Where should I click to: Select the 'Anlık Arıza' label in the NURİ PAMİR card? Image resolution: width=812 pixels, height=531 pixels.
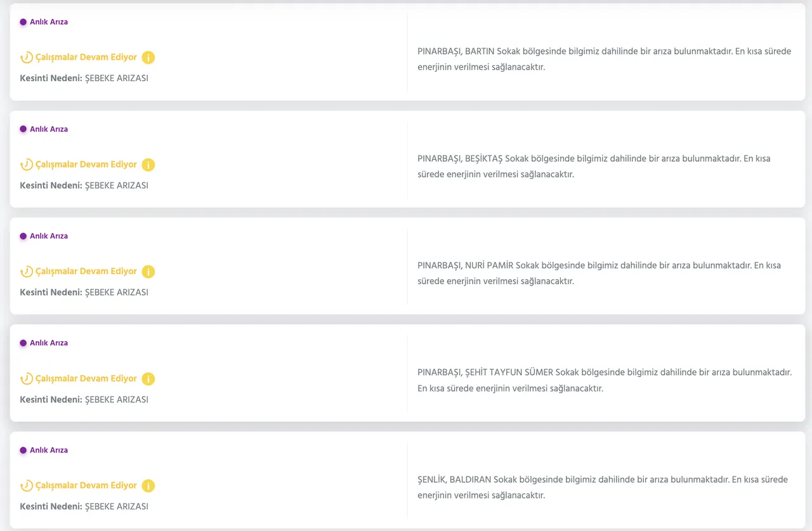coord(49,236)
